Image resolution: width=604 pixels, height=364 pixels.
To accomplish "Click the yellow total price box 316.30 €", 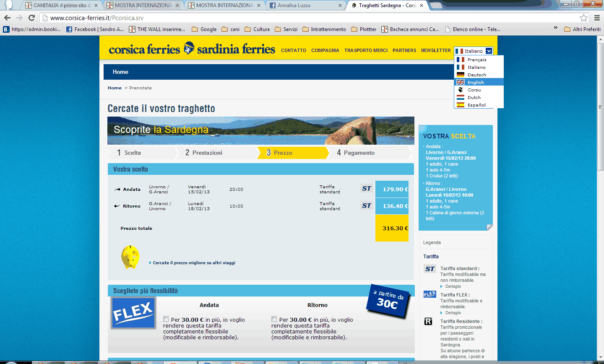I will [392, 228].
